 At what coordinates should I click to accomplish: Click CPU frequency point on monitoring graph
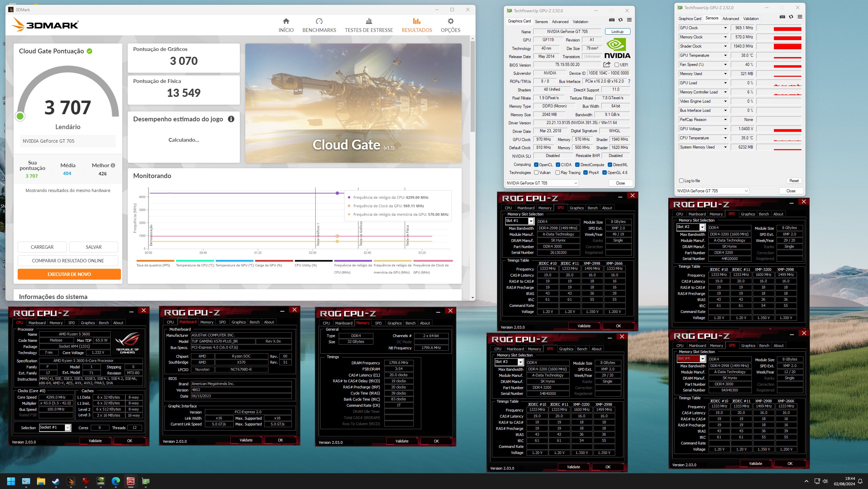337,193
